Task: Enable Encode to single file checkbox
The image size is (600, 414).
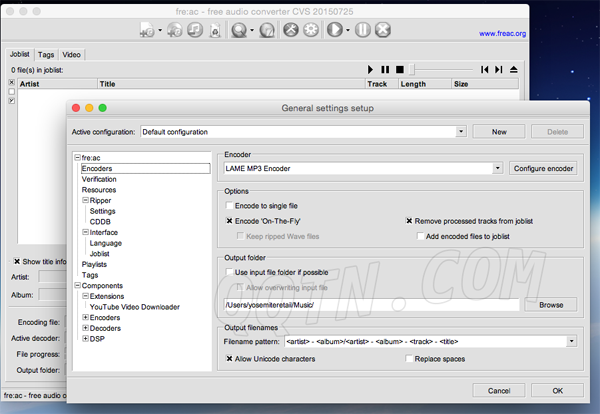Action: pyautogui.click(x=230, y=205)
